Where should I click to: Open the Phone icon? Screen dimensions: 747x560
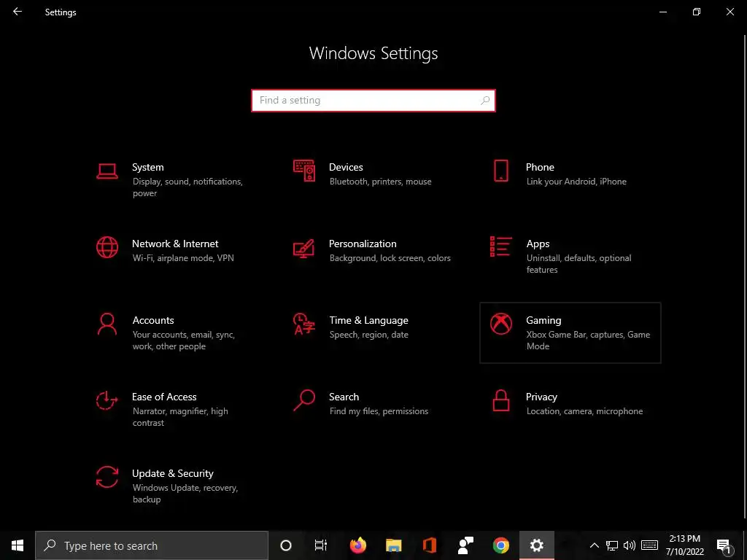tap(500, 171)
